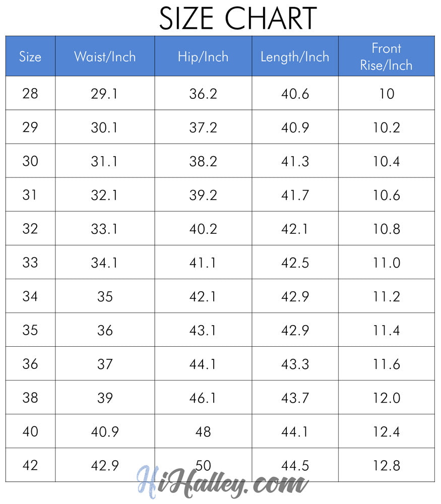Click waist value 30.1 for size 29
This screenshot has height=504, width=441.
(x=104, y=128)
